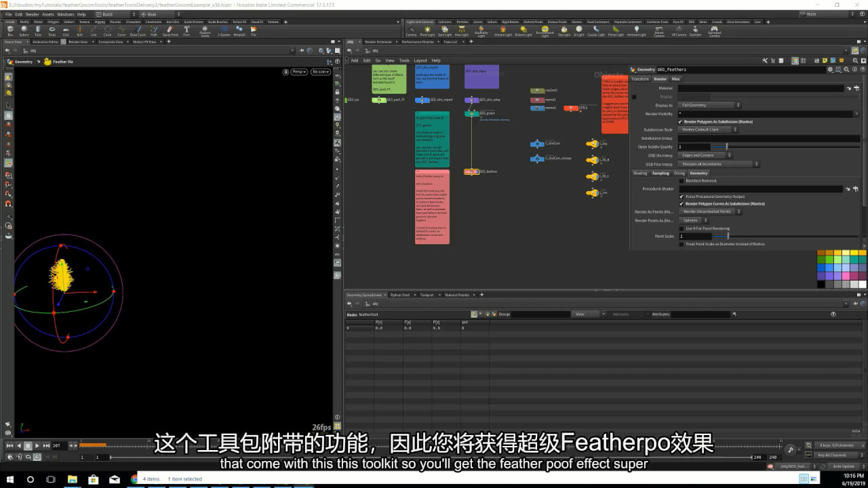Open the Render menu
Image resolution: width=868 pixels, height=488 pixels.
33,14
